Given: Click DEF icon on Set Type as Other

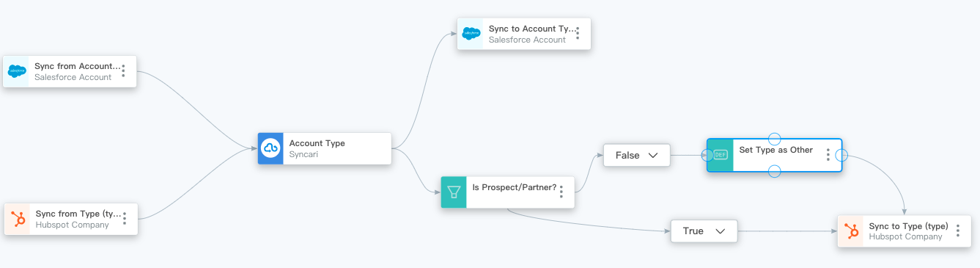Looking at the screenshot, I should (x=720, y=155).
